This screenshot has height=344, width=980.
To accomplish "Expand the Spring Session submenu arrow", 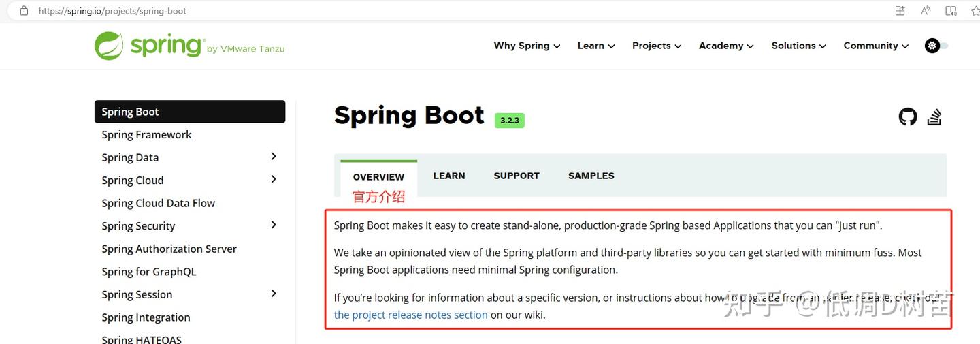I will coord(274,294).
